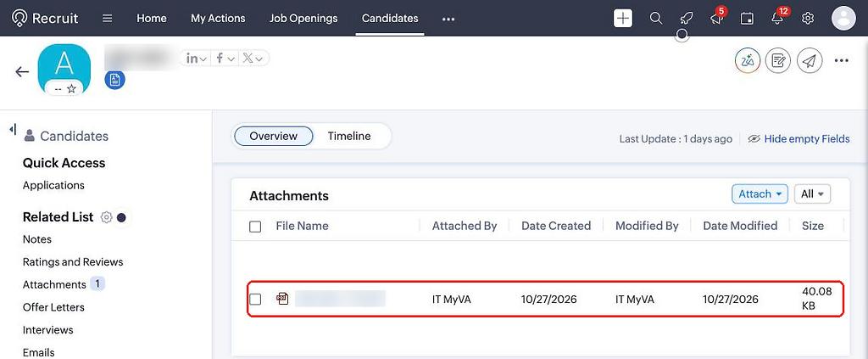Open the candidate more options ellipsis

[x=842, y=60]
